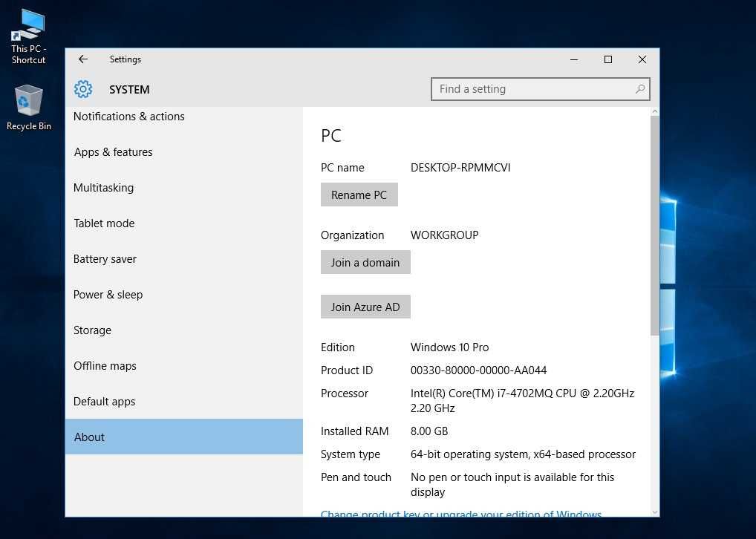756x539 pixels.
Task: Click the Windows 10 Pro edition value
Action: point(449,347)
